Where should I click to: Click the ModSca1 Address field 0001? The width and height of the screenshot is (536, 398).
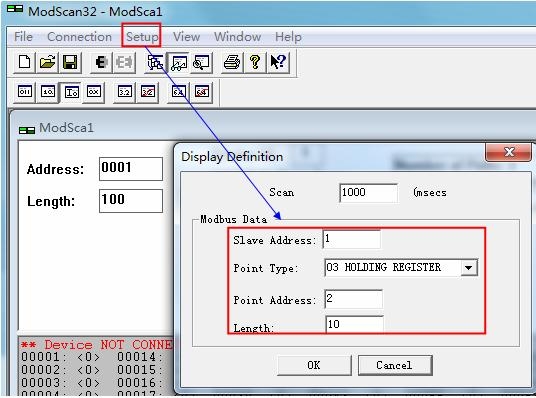pos(131,169)
